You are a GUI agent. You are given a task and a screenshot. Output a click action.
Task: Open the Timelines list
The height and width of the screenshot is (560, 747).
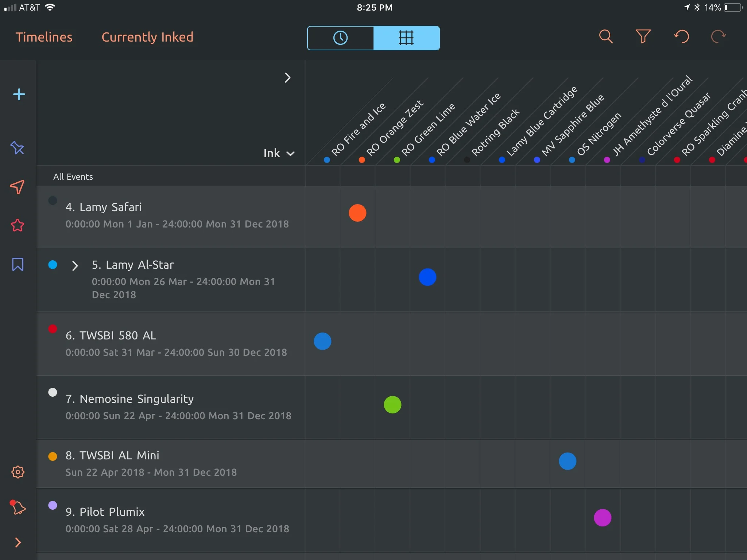[x=44, y=37]
